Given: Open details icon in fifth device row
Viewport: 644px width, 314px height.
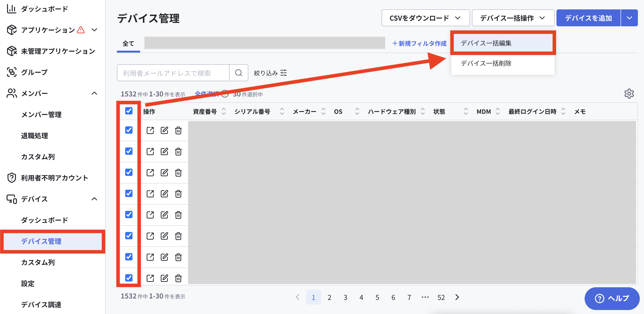Looking at the screenshot, I should (x=150, y=215).
